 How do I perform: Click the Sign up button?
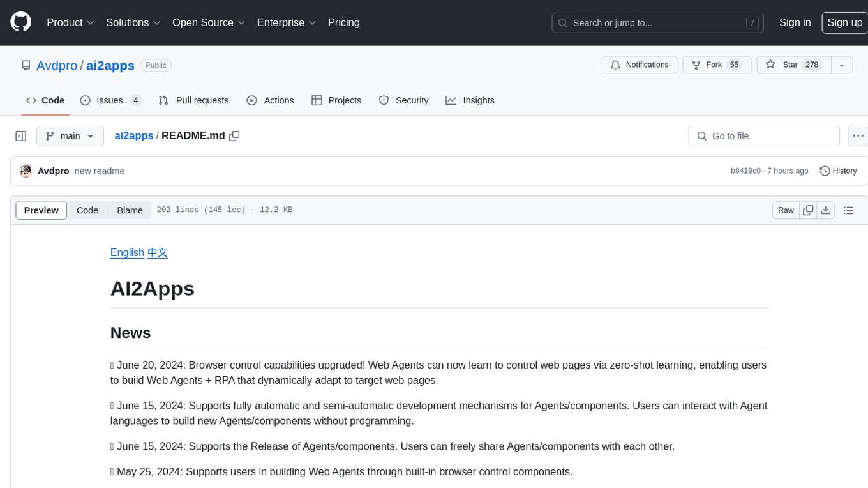pos(844,22)
